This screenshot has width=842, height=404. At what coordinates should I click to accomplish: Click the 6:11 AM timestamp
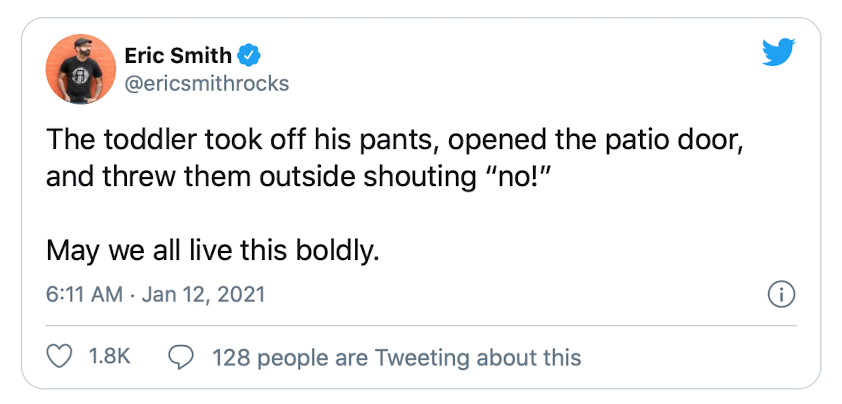pyautogui.click(x=84, y=296)
